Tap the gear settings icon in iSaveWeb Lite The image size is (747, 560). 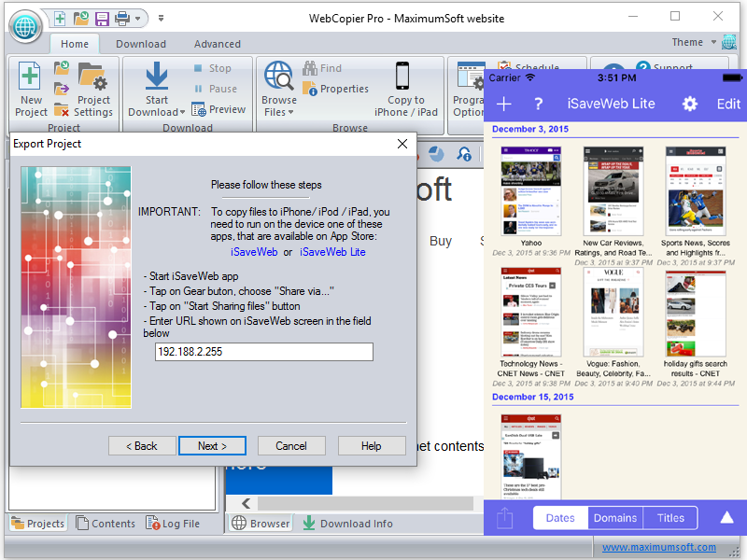coord(689,104)
